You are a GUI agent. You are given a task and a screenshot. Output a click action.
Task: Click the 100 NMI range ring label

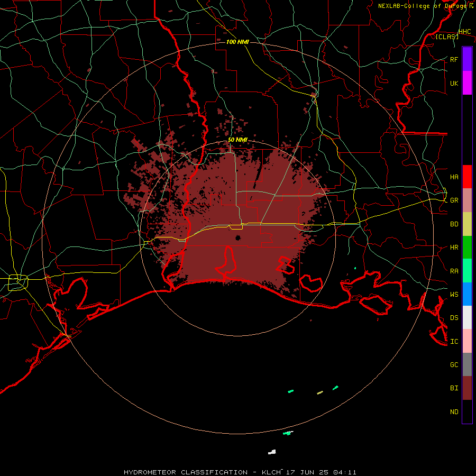coord(237,42)
